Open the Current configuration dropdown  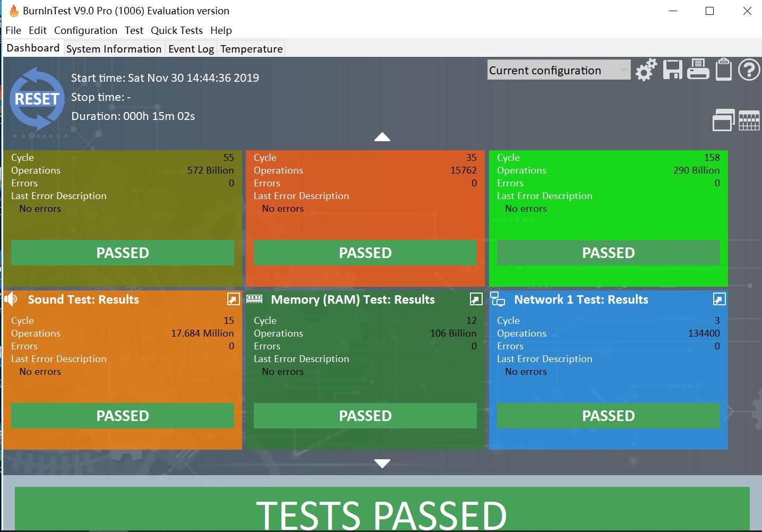(x=559, y=70)
